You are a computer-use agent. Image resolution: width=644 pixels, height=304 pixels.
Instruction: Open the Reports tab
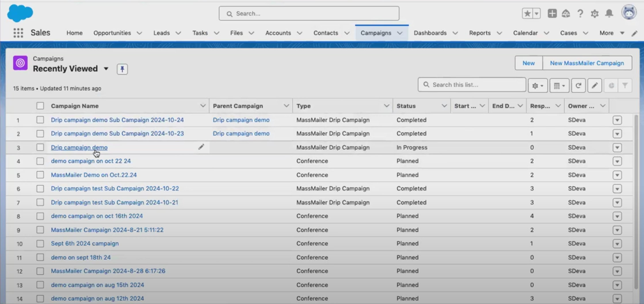tap(480, 33)
